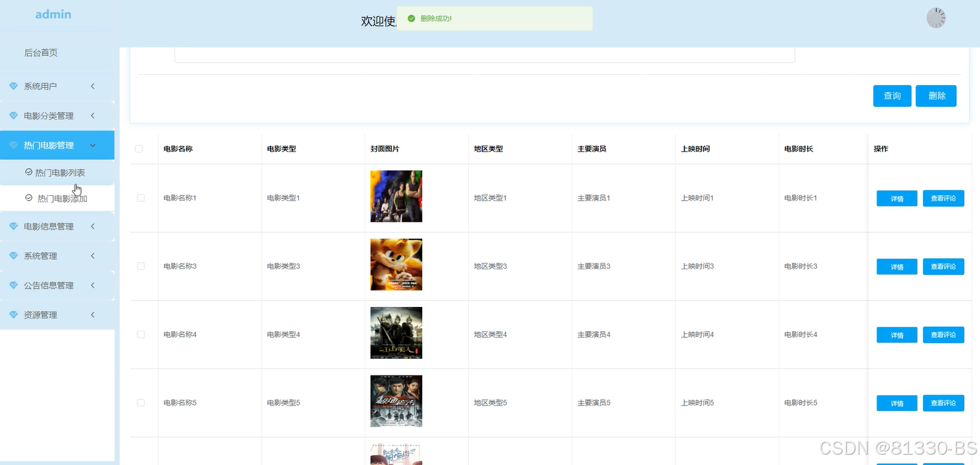Click the 删除成功! notification message
The width and height of the screenshot is (980, 465).
436,19
